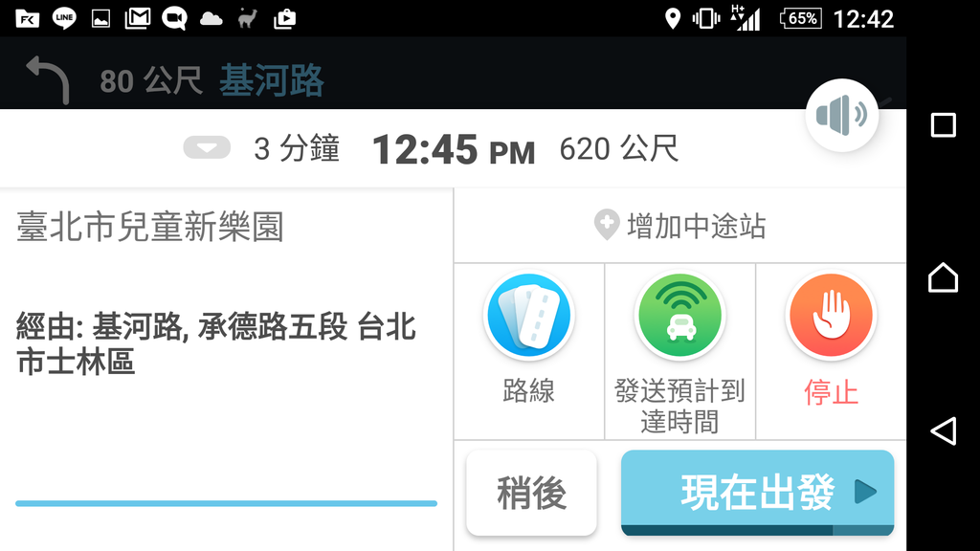Tap the LINE notification icon in the status bar
This screenshot has height=551, width=980.
coord(64,18)
